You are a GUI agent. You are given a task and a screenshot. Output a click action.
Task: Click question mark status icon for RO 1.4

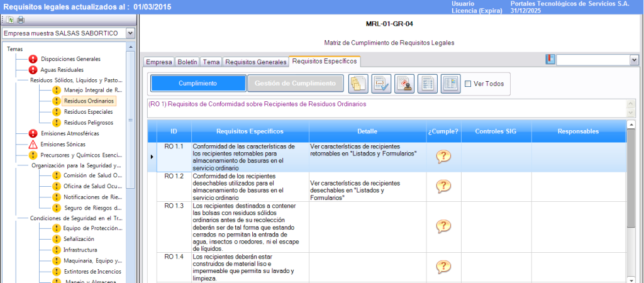(443, 266)
